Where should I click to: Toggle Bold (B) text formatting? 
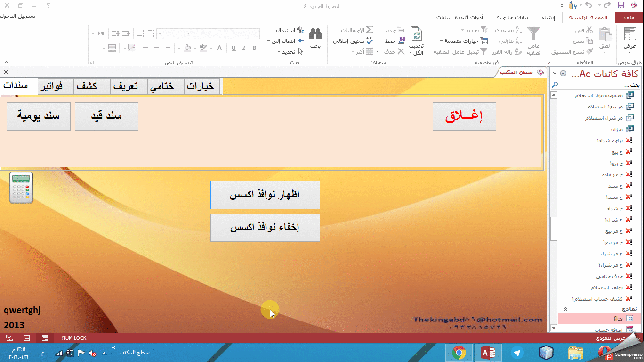click(254, 48)
